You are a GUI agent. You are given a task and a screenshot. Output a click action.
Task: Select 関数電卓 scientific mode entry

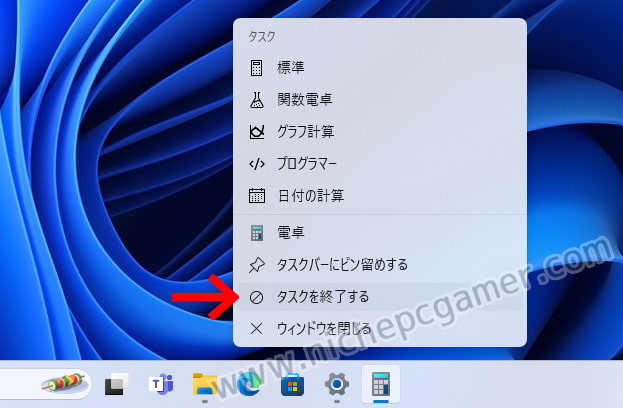pyautogui.click(x=380, y=100)
